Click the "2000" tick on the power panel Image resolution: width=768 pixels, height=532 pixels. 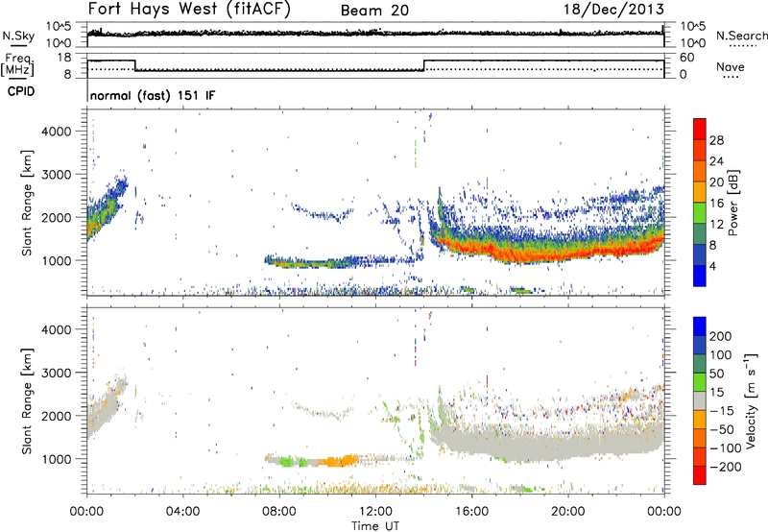click(57, 217)
